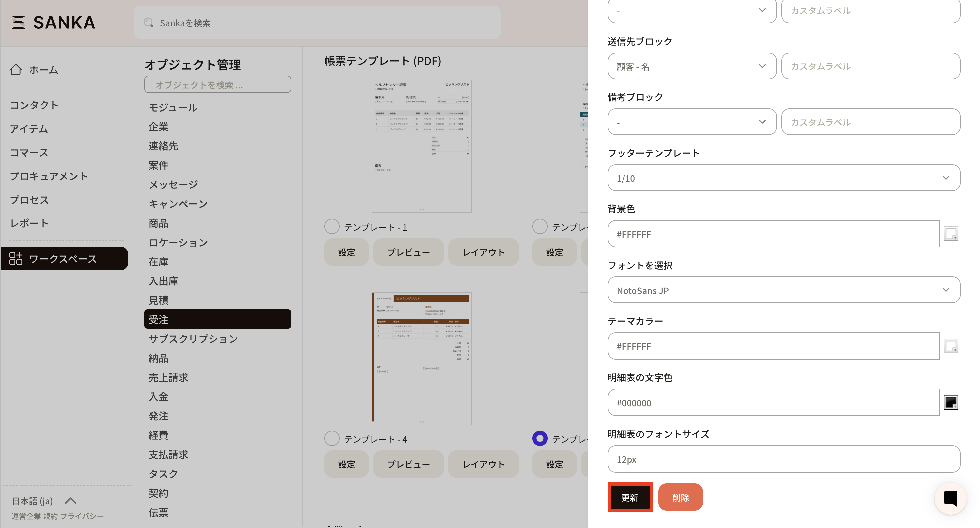980x528 pixels.
Task: Open Commerce in the left sidebar
Action: pyautogui.click(x=29, y=153)
